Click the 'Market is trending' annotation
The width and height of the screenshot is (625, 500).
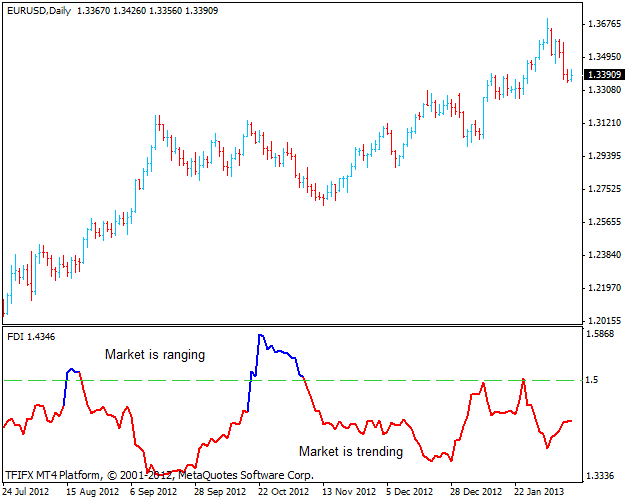click(351, 451)
